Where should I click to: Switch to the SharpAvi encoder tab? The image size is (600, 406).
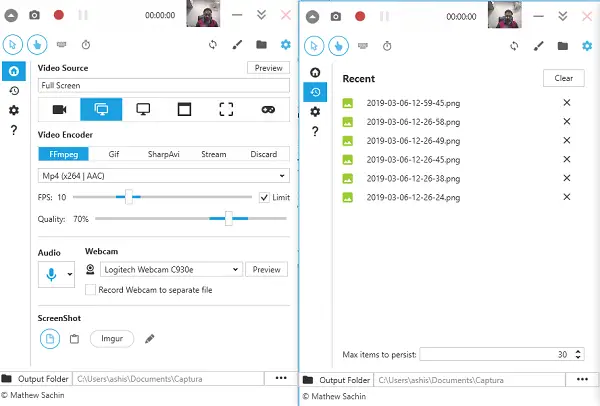pos(163,154)
